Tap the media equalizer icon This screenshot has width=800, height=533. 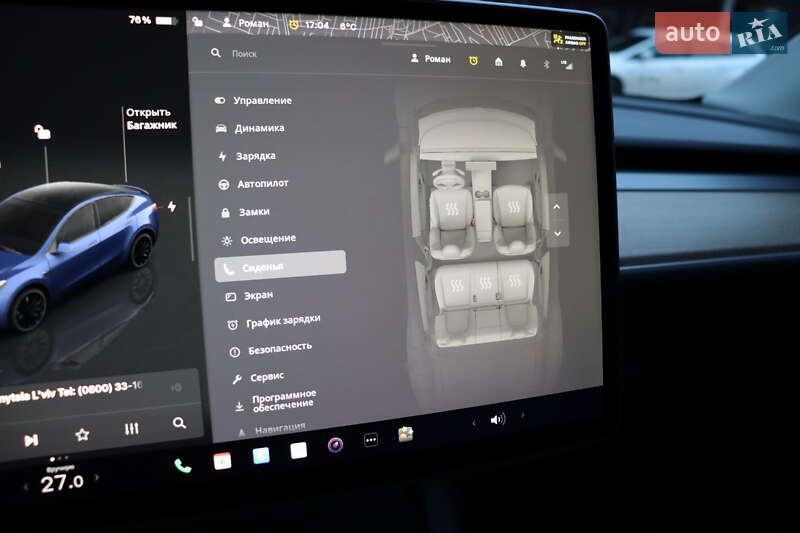point(131,429)
